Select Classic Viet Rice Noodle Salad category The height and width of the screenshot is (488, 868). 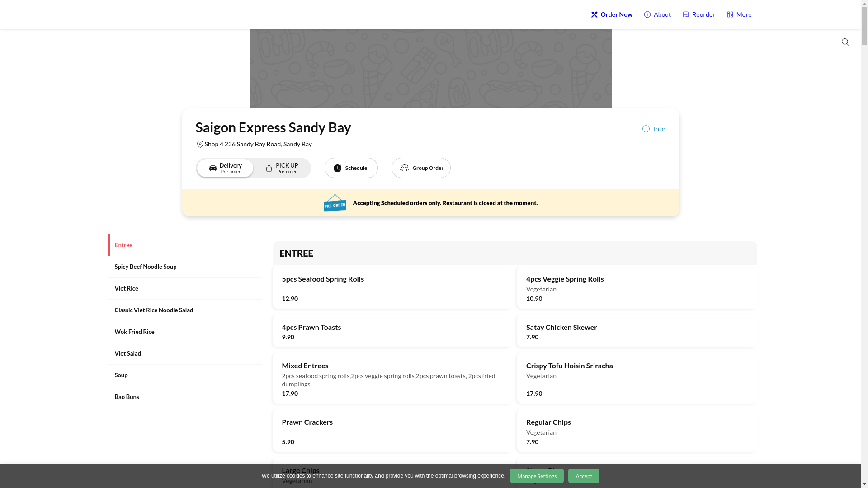(184, 310)
